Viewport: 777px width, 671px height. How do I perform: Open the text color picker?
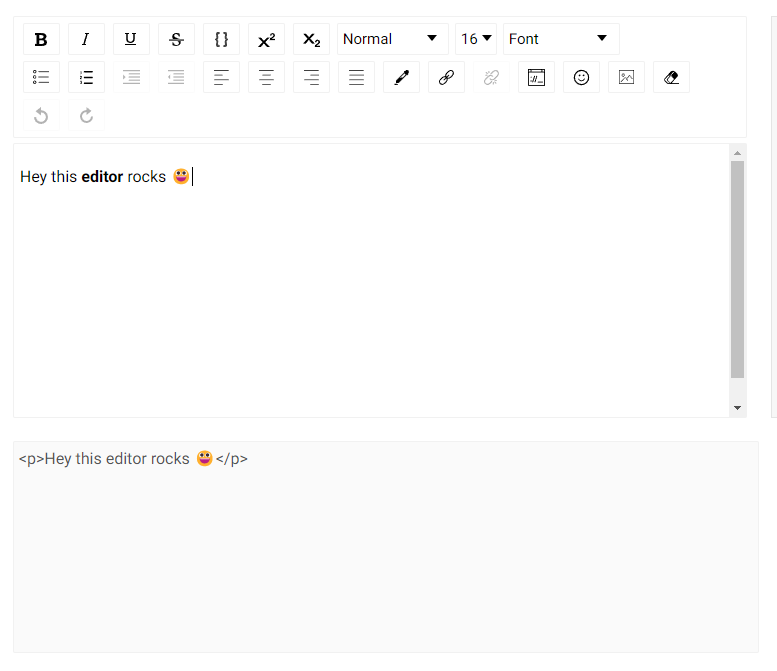pyautogui.click(x=401, y=77)
